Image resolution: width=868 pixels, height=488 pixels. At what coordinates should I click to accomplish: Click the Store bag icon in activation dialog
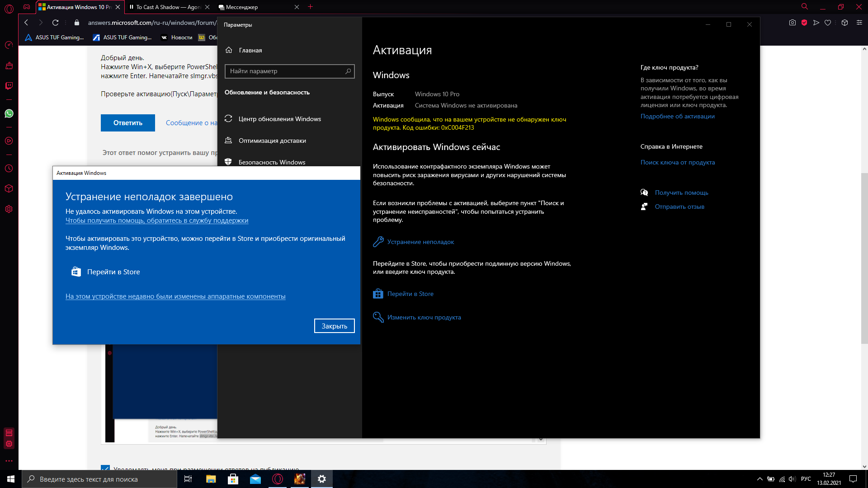[76, 272]
